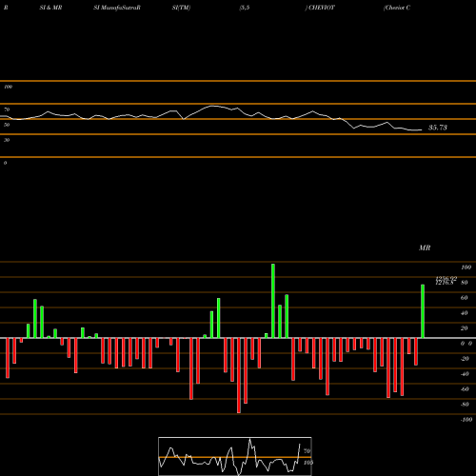Click the MR axis label -80
This screenshot has height=476, width=476.
(465, 405)
